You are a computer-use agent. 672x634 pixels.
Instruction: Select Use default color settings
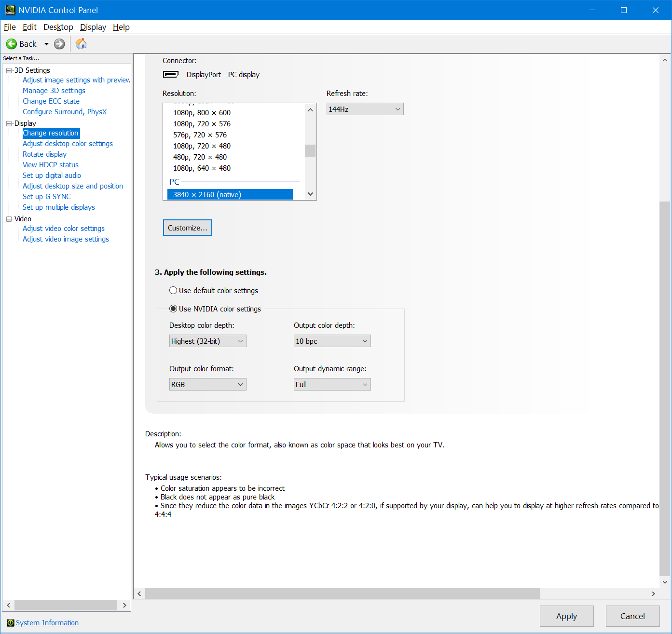coord(173,291)
